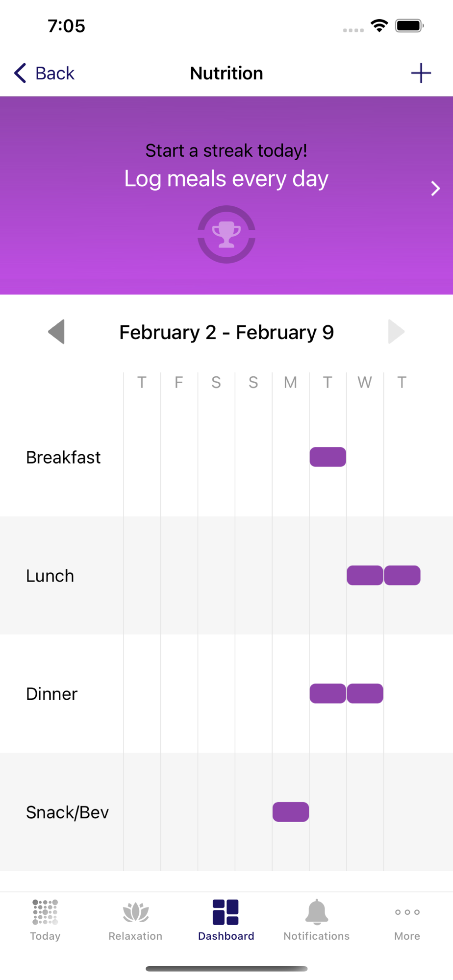Tap Snack/Bev entry on Monday
Screen dimensions: 453x980
point(291,812)
